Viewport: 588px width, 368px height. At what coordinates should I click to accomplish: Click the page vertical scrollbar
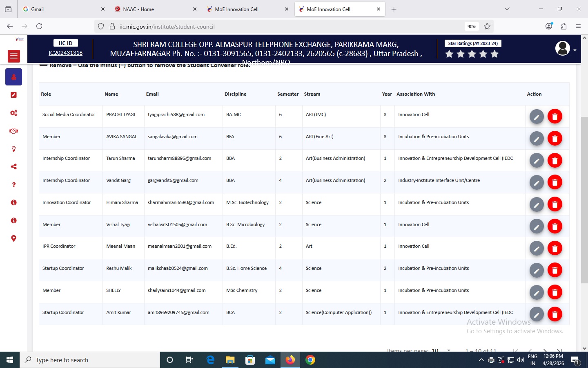584,200
